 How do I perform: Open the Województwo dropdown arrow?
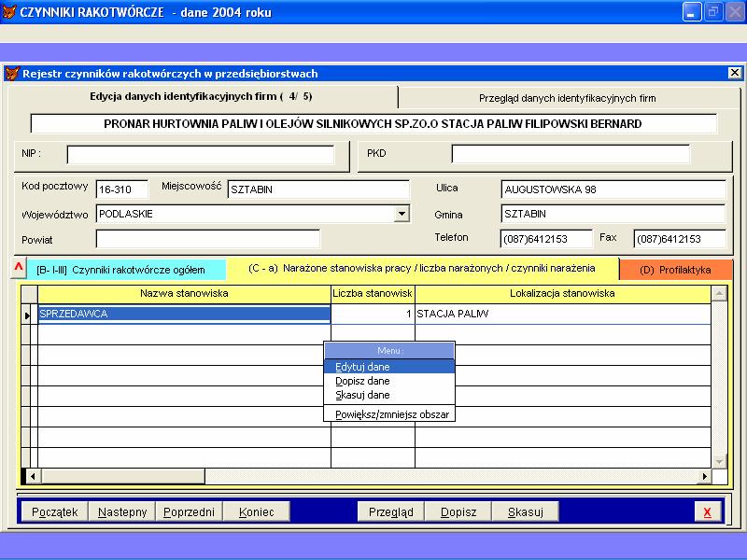[x=402, y=214]
